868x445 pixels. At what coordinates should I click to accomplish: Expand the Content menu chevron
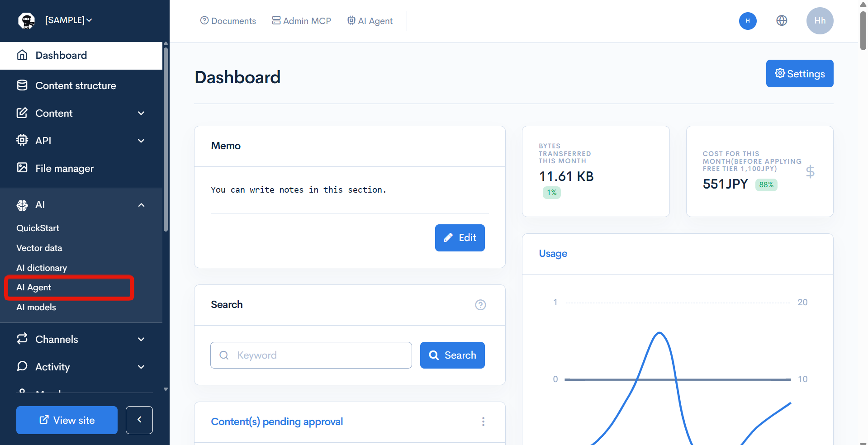point(141,113)
